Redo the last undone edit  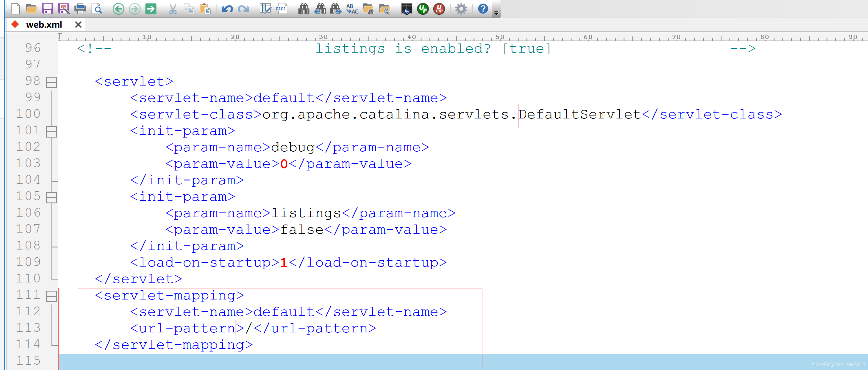pos(243,9)
